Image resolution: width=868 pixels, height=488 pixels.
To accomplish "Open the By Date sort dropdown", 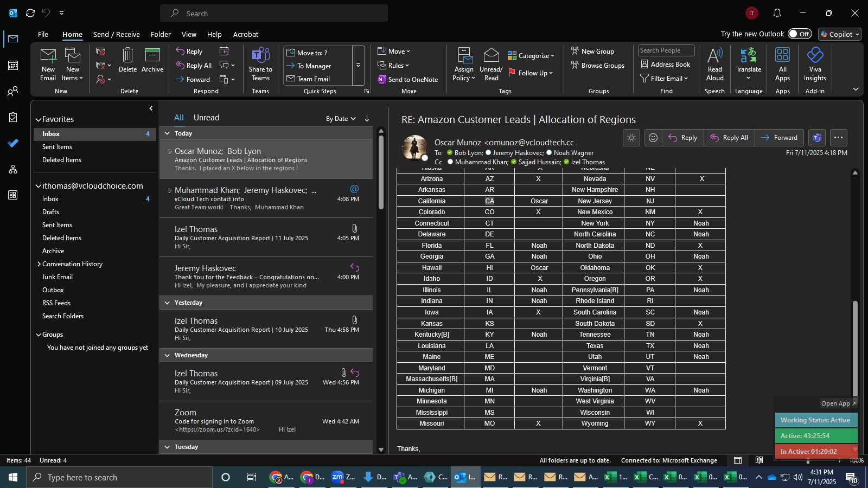I will [x=341, y=119].
